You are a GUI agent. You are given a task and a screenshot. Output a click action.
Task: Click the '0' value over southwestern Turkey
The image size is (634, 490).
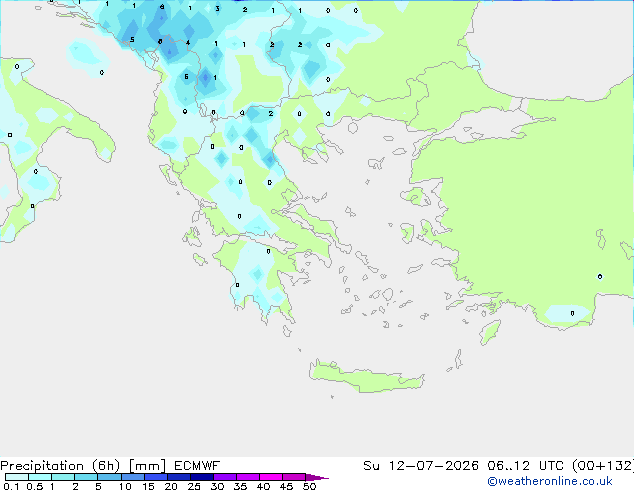572,313
